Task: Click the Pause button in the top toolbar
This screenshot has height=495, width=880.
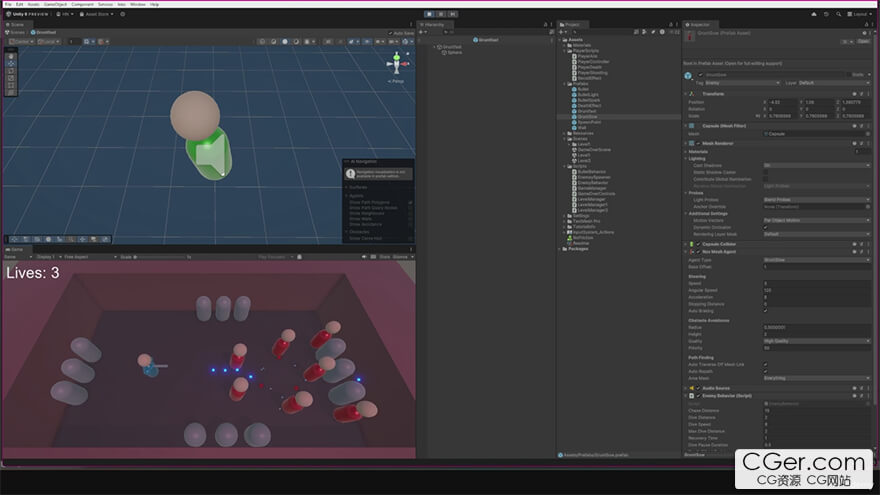Action: click(441, 14)
